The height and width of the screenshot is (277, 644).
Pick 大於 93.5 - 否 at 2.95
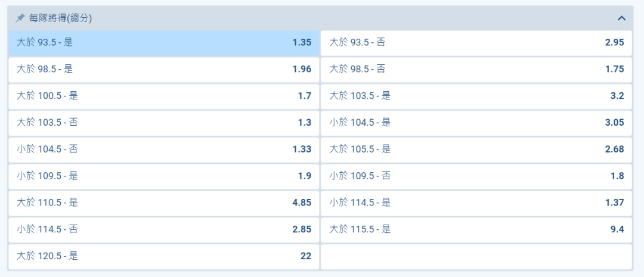point(476,43)
